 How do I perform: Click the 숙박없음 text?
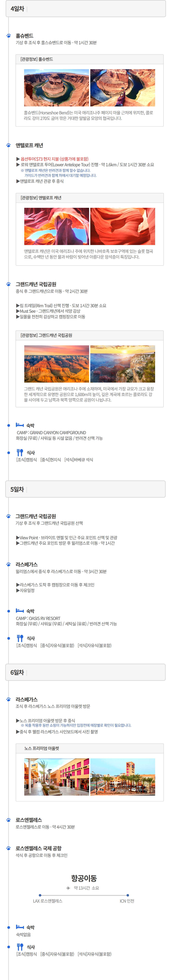click(23, 935)
